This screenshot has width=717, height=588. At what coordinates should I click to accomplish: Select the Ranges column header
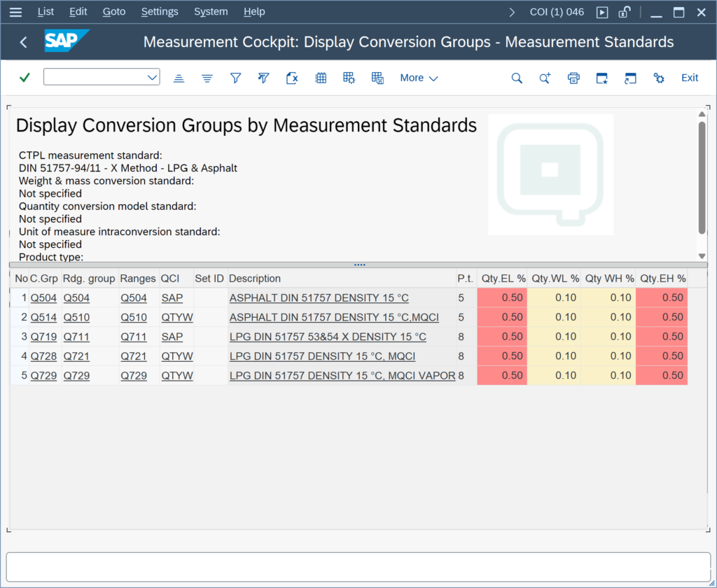coord(138,279)
